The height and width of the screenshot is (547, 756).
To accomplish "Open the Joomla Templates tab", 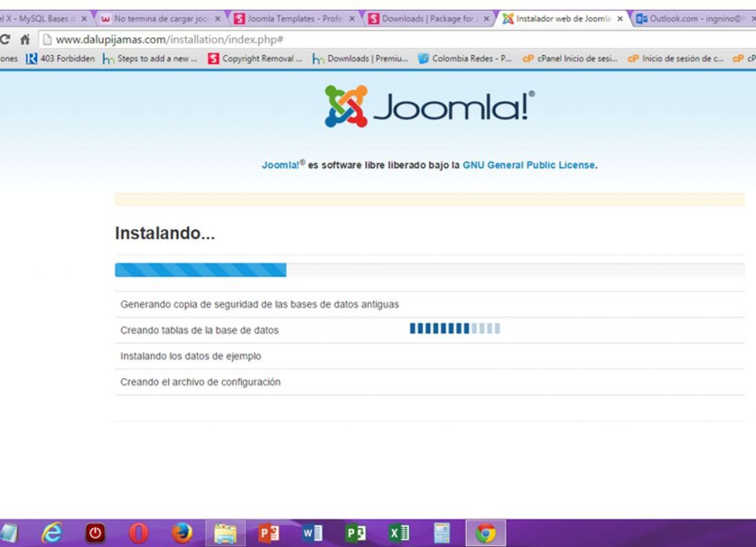I will [294, 19].
